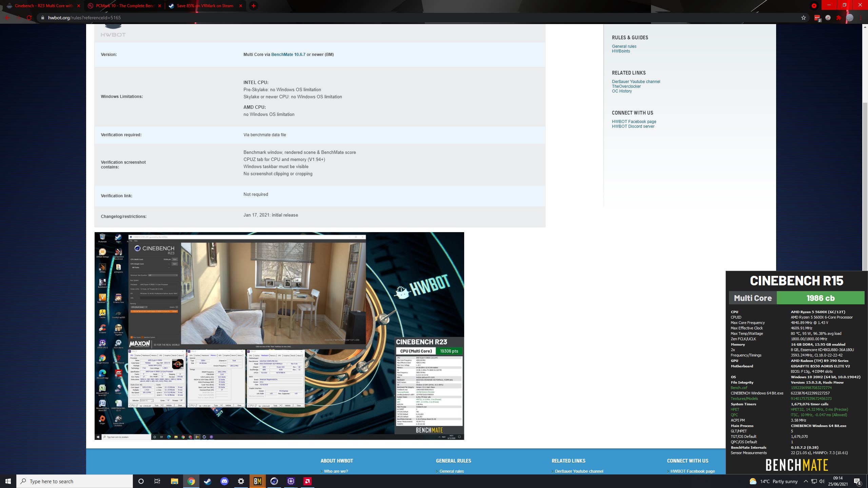Screen dimensions: 868x488
Task: Open a new browser tab
Action: (253, 6)
